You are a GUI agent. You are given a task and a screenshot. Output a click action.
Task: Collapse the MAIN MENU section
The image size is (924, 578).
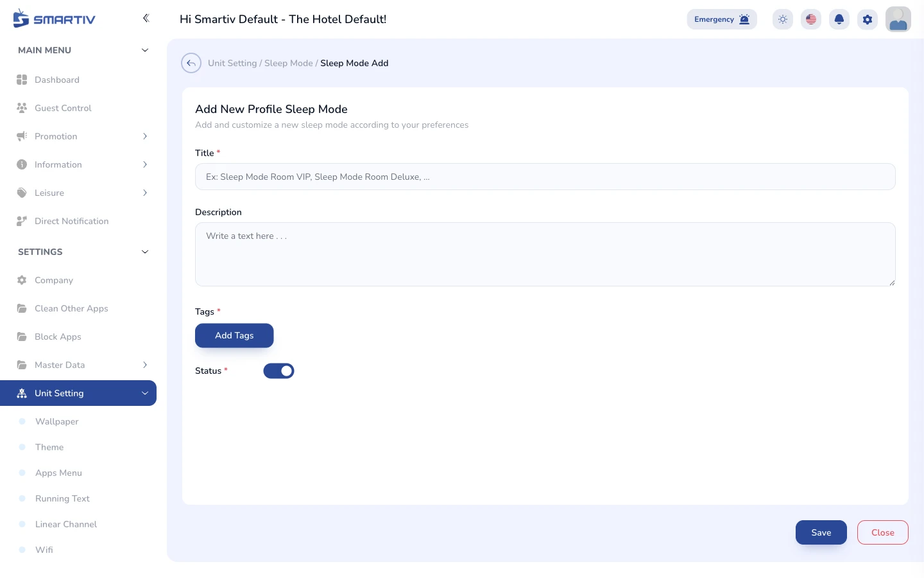(145, 50)
